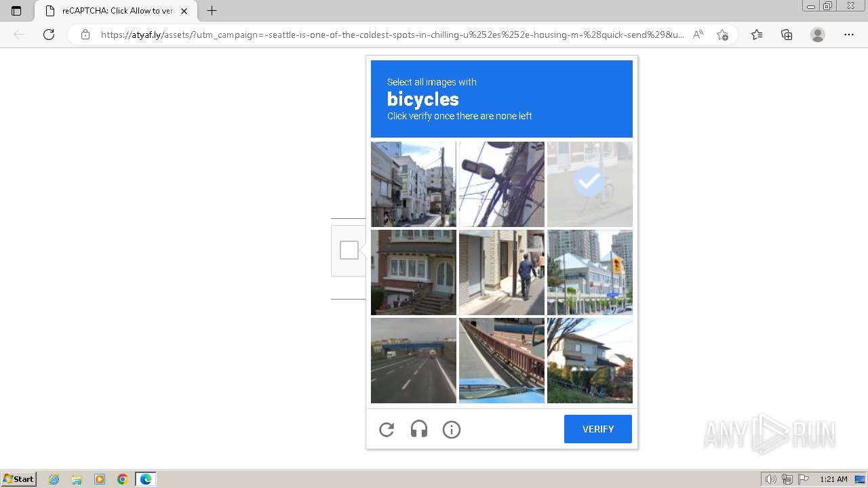This screenshot has height=488, width=868.
Task: Focus Microsoft Edge in the taskbar
Action: pyautogui.click(x=146, y=479)
